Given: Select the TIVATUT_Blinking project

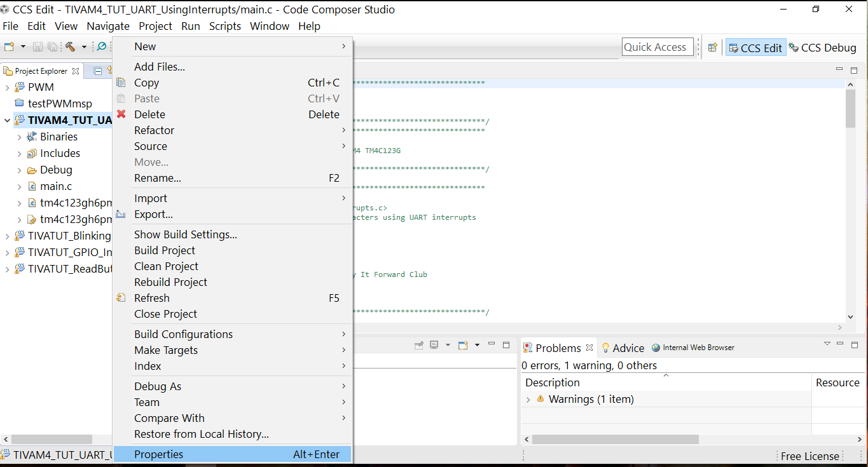Looking at the screenshot, I should point(69,236).
